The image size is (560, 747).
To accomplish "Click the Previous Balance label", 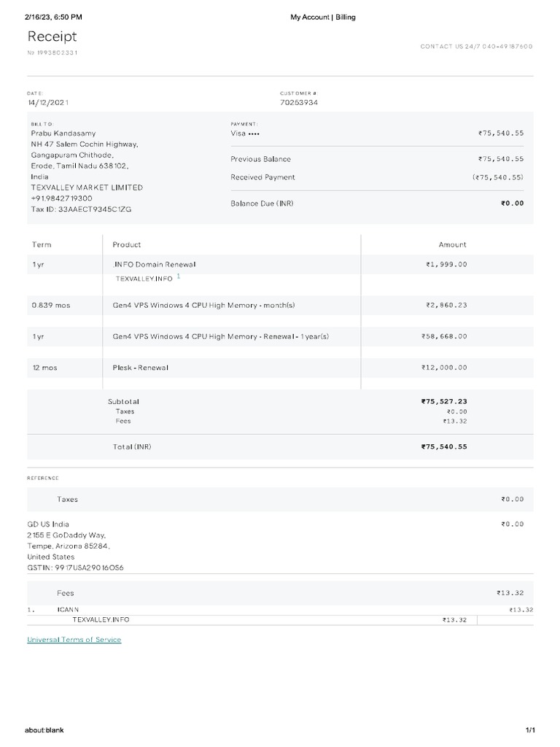I will (x=260, y=159).
